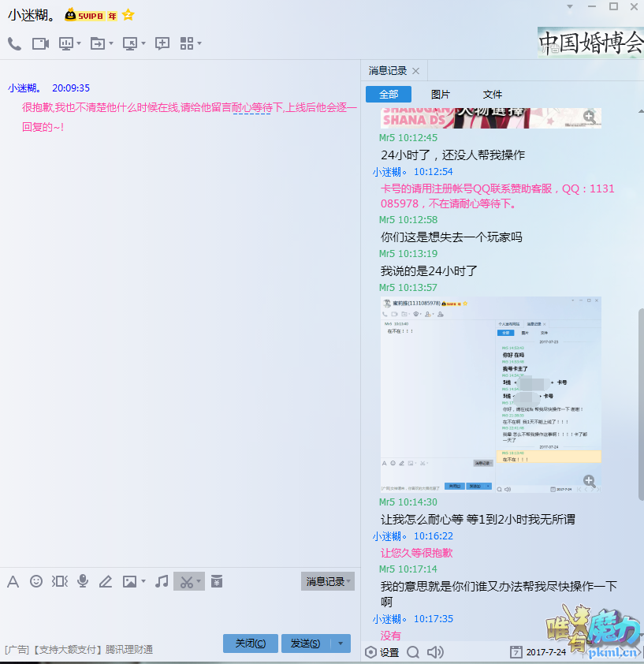This screenshot has height=664, width=644.
Task: Open the chat screenshot image from Mr5
Action: [x=490, y=394]
